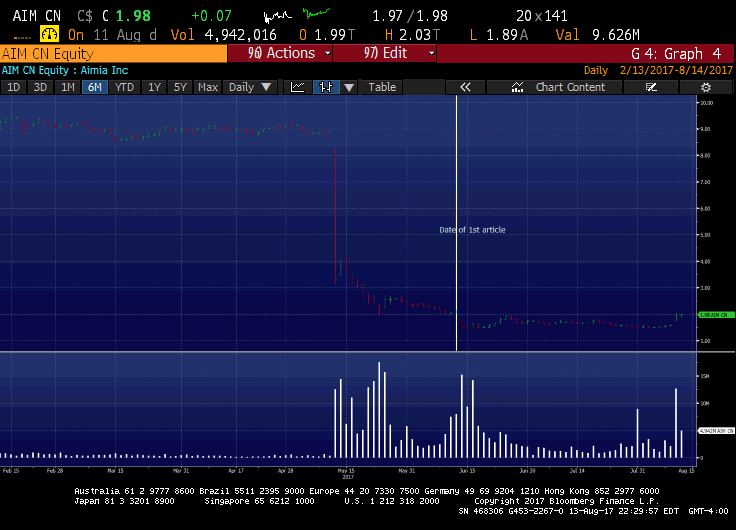Click the AIM CN Equity : Aimia Inc label
The width and height of the screenshot is (736, 530).
(65, 70)
